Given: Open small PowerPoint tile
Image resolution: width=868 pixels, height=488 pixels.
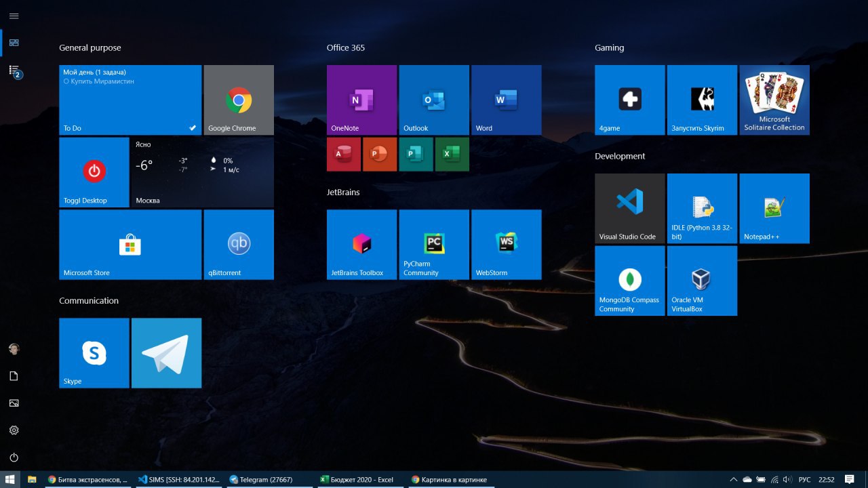Looking at the screenshot, I should click(380, 154).
